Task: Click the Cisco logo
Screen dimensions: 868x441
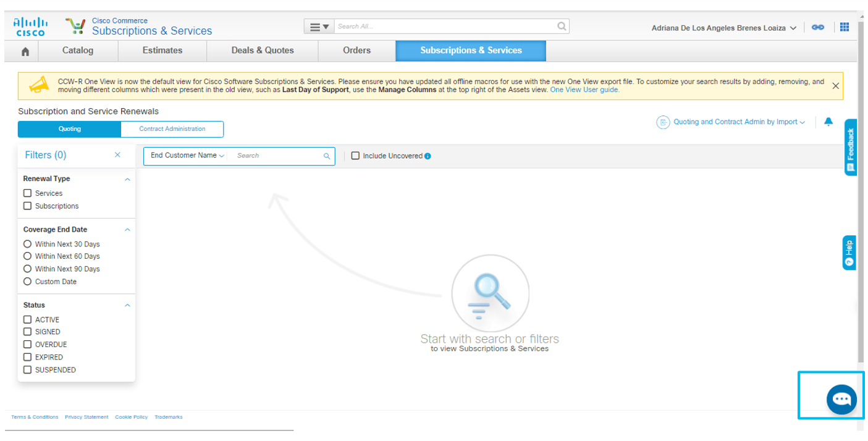Action: (29, 27)
